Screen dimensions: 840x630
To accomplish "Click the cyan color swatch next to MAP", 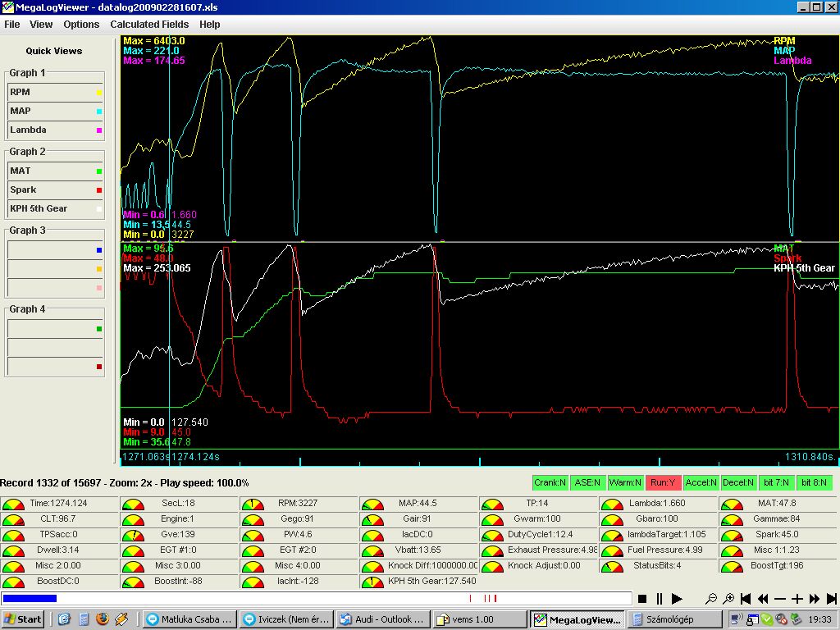I will point(98,112).
